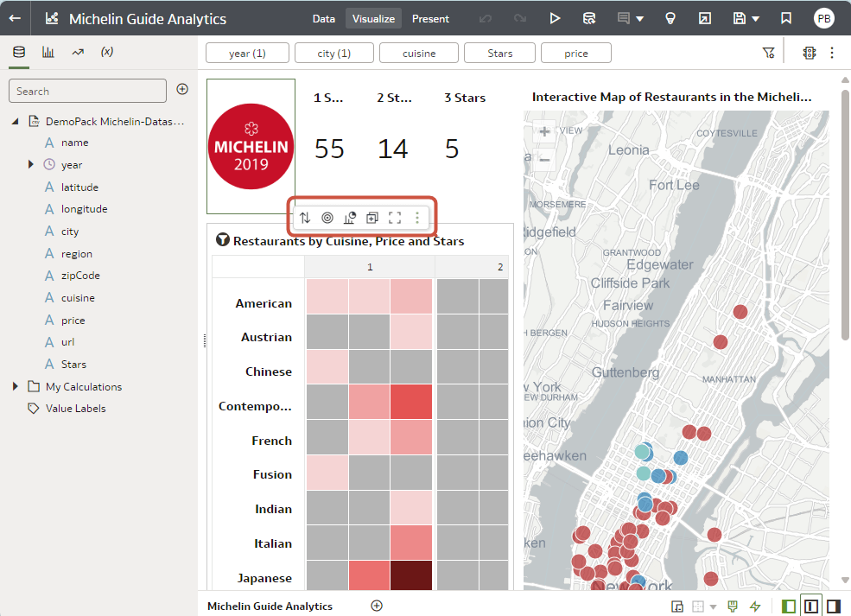Click the 14 two-star count tile
851x616 pixels.
(x=393, y=149)
